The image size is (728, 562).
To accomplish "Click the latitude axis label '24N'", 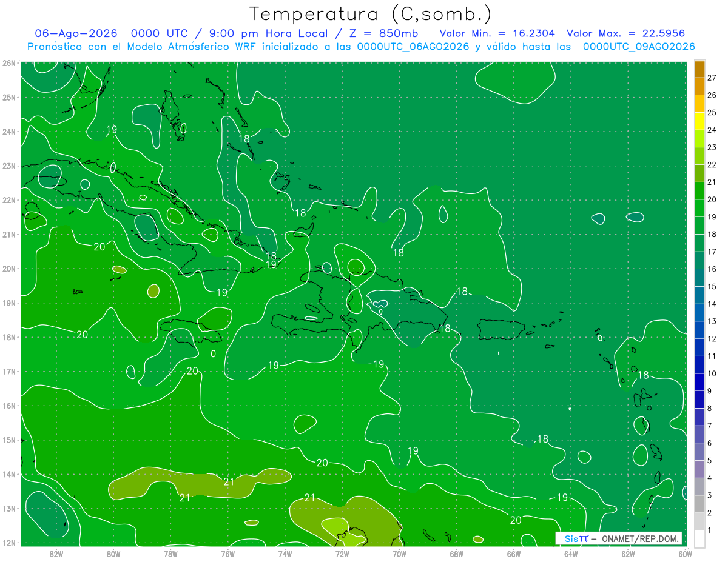I will [x=9, y=132].
